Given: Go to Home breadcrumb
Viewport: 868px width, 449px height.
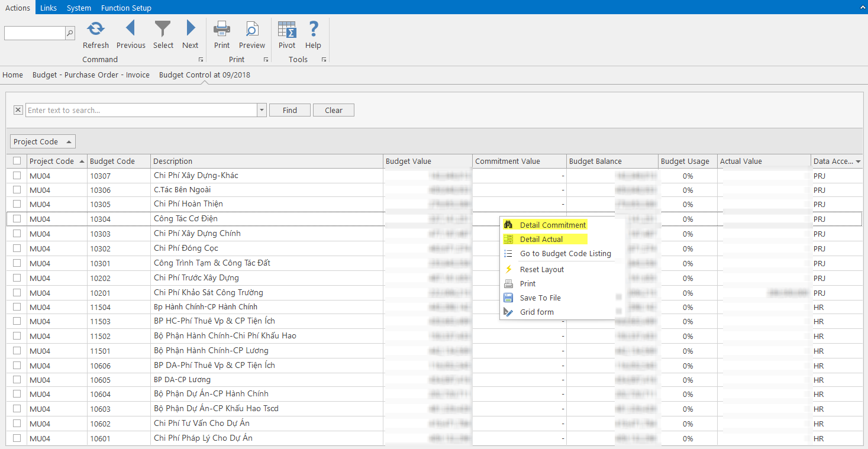Looking at the screenshot, I should pos(13,75).
